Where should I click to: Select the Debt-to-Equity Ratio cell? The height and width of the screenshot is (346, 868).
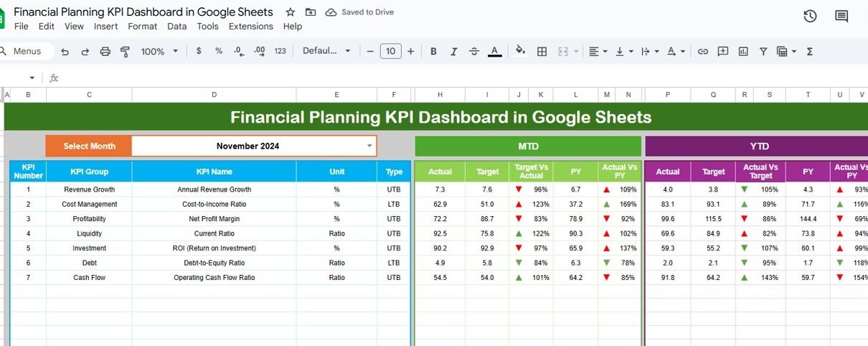[x=214, y=263]
